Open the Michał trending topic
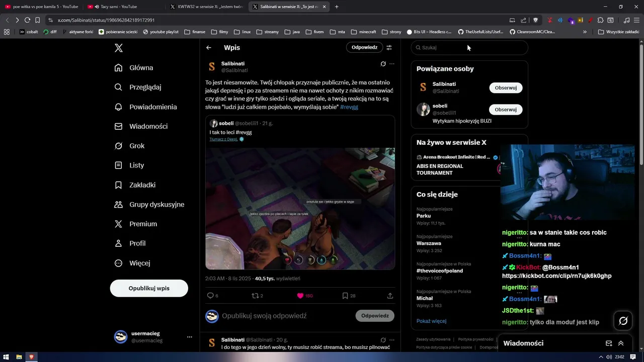Screen dimensions: 644x362 pos(425,298)
